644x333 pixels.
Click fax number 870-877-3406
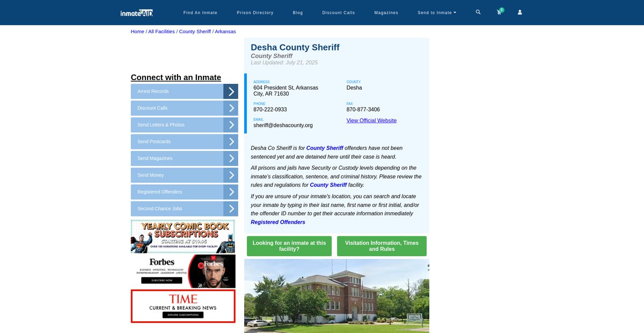pos(363,110)
